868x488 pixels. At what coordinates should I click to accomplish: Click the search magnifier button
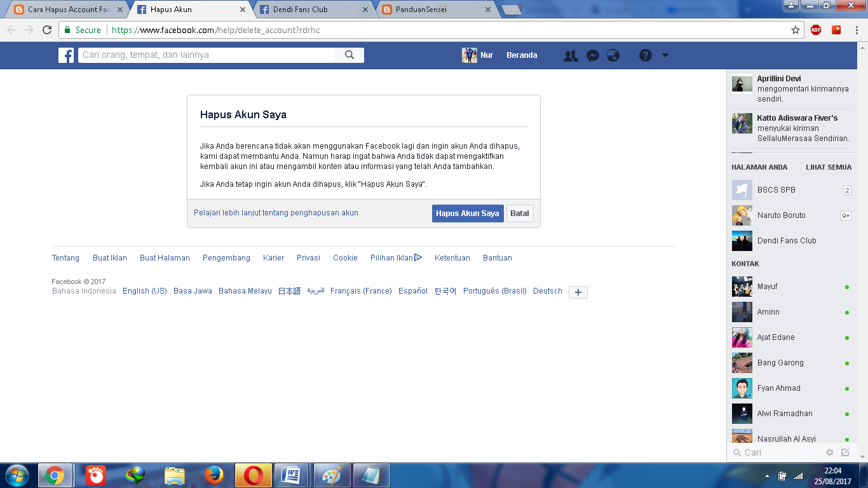tap(349, 55)
